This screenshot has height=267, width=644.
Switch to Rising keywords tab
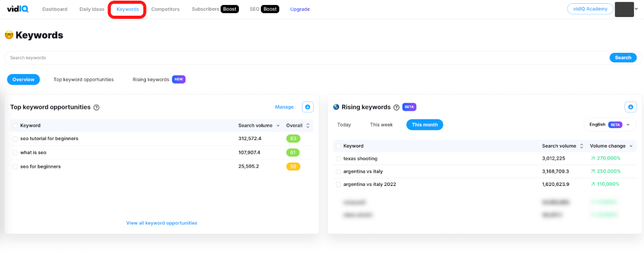point(151,80)
